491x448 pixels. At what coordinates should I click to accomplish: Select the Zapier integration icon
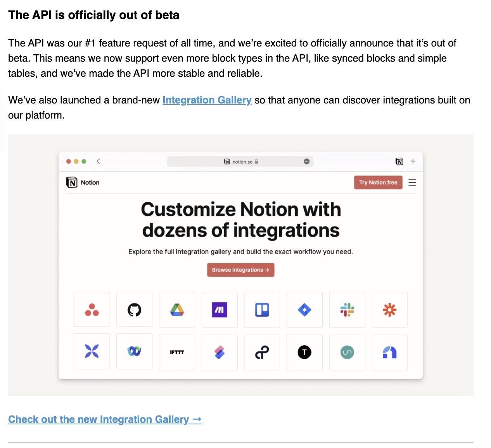(x=389, y=310)
